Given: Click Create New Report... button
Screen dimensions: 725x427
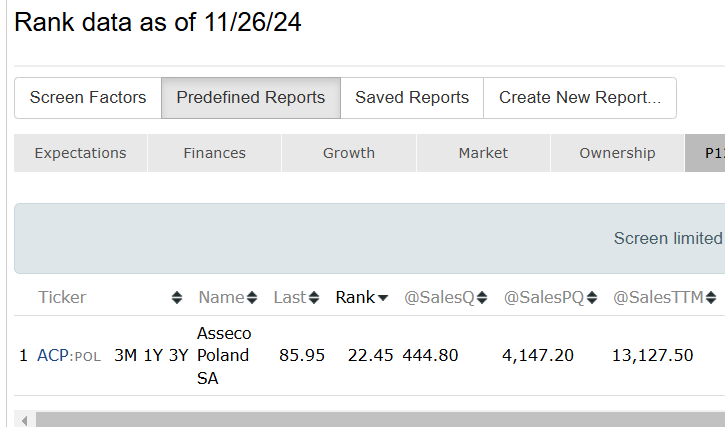Looking at the screenshot, I should tap(580, 98).
